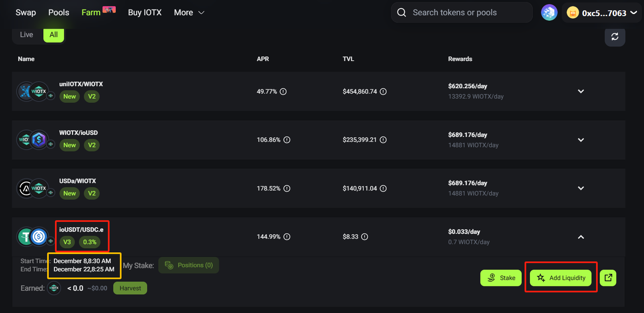
Task: Collapse the ioUSDT/USDC.e farm row
Action: (581, 237)
